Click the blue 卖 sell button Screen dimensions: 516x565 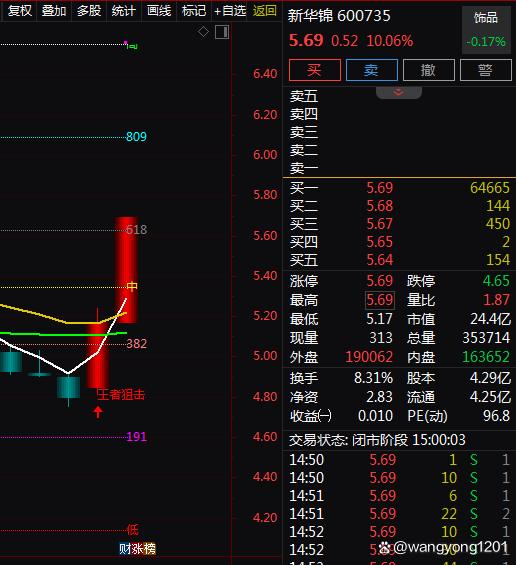click(x=372, y=70)
